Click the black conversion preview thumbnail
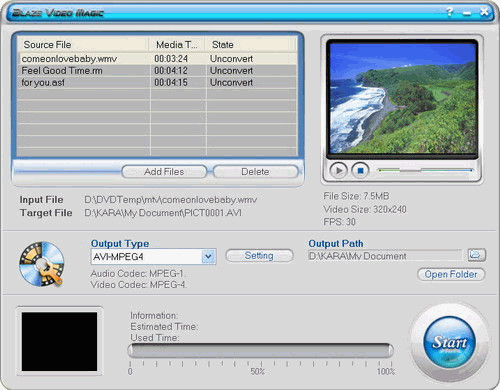 click(x=59, y=341)
